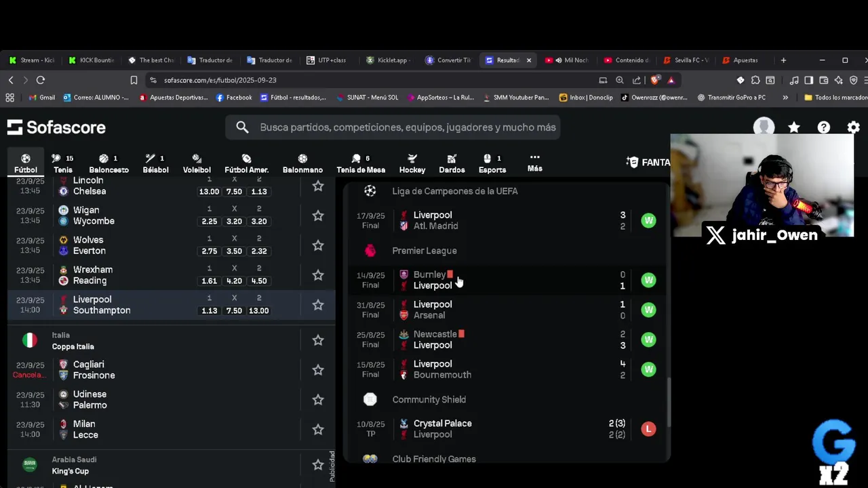Open the settings gear icon
868x488 pixels.
point(854,127)
